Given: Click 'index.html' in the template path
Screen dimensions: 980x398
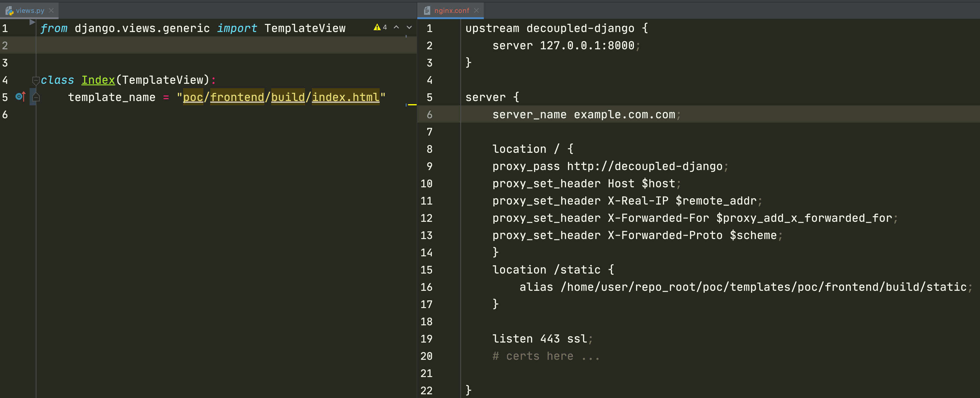Looking at the screenshot, I should pyautogui.click(x=345, y=97).
